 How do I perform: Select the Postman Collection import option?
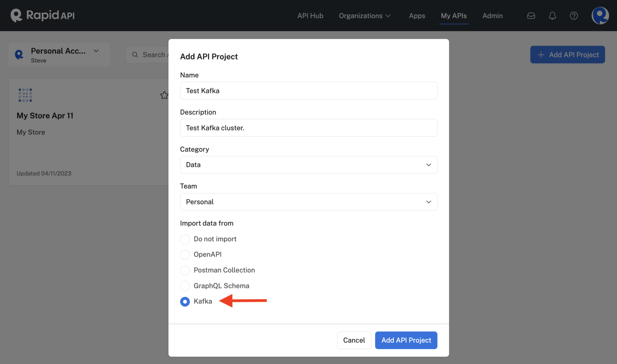(185, 270)
